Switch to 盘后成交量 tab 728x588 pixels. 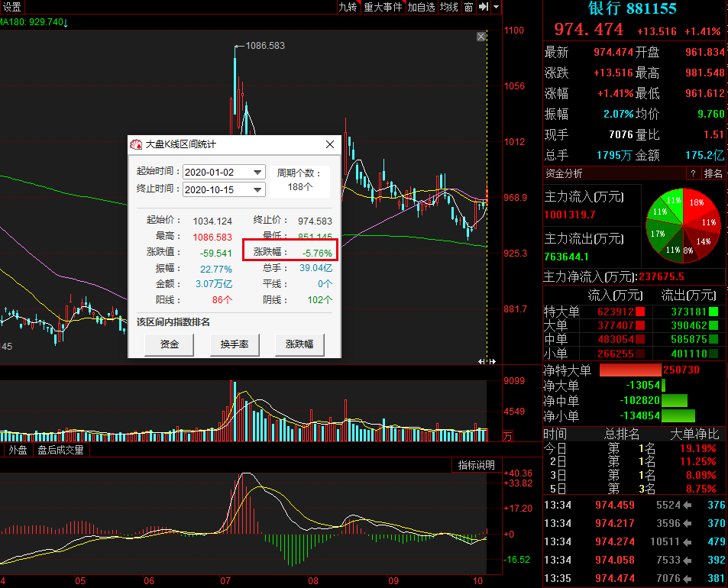60,451
